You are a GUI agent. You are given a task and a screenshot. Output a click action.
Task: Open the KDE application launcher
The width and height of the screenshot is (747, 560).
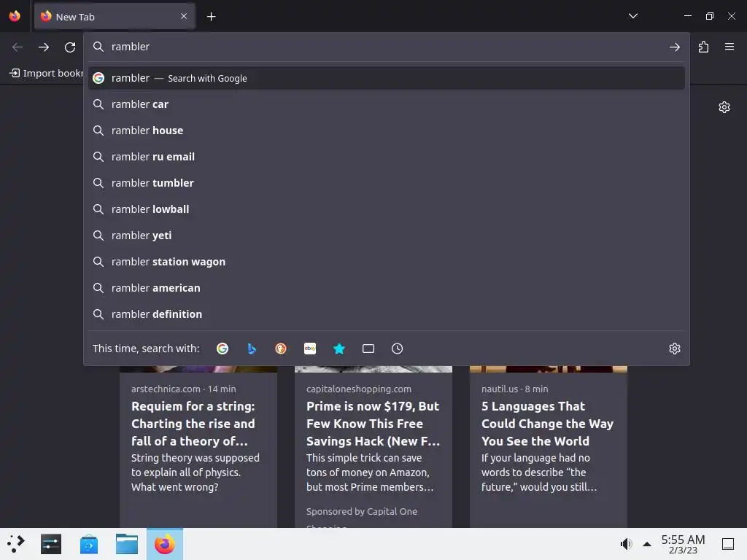[x=16, y=544]
